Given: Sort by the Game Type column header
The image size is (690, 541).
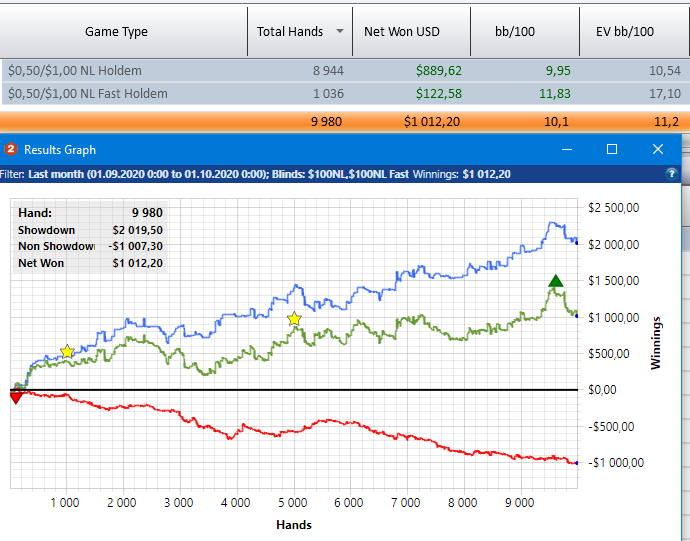Looking at the screenshot, I should (x=116, y=31).
